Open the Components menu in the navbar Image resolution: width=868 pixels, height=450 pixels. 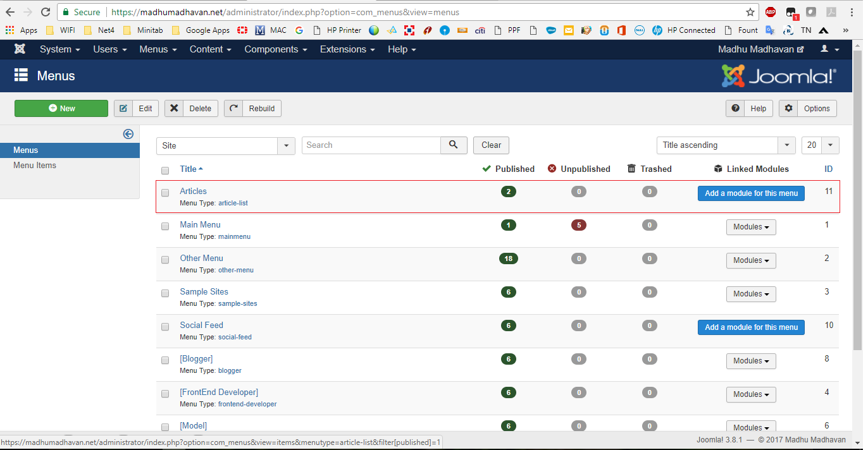click(275, 49)
